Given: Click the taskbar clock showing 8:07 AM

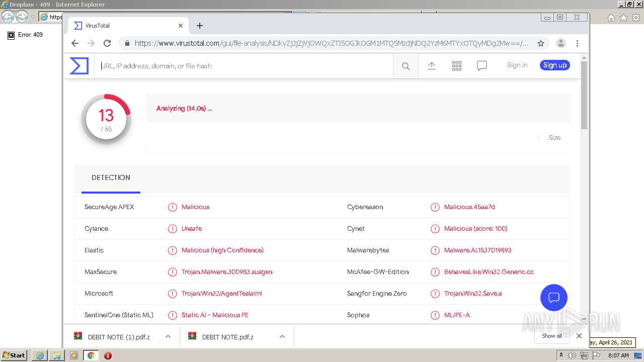Looking at the screenshot, I should 618,355.
